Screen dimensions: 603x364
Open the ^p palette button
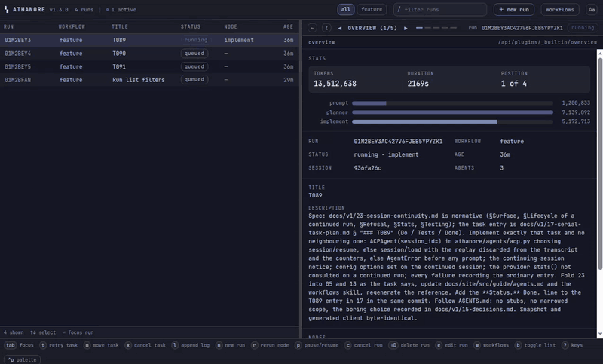(x=23, y=359)
